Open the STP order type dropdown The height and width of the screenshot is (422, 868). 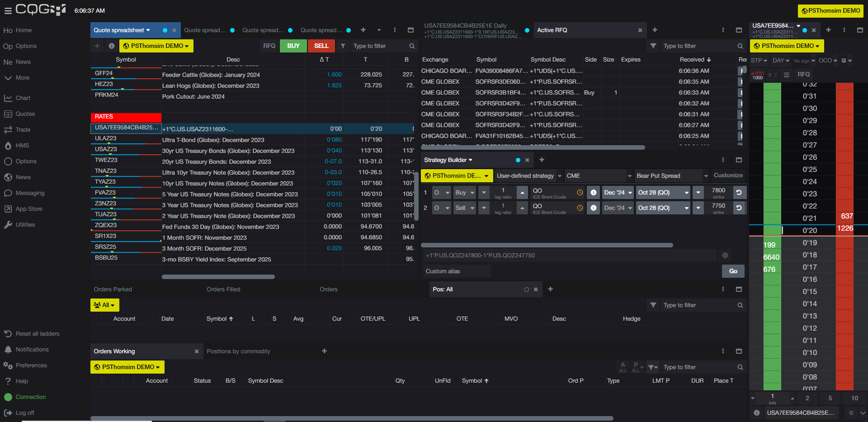759,61
